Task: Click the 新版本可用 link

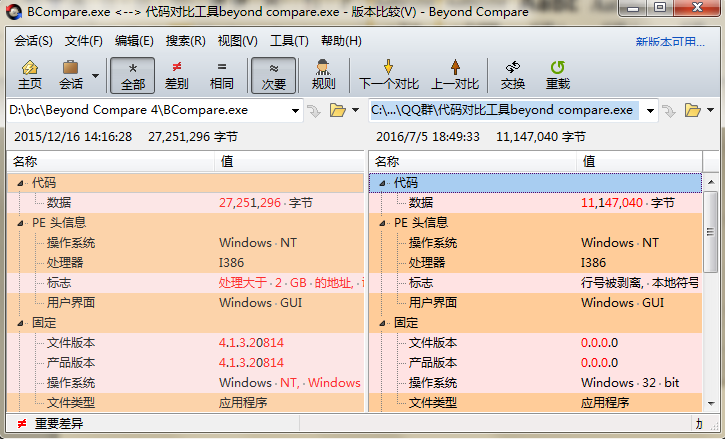Action: click(676, 42)
